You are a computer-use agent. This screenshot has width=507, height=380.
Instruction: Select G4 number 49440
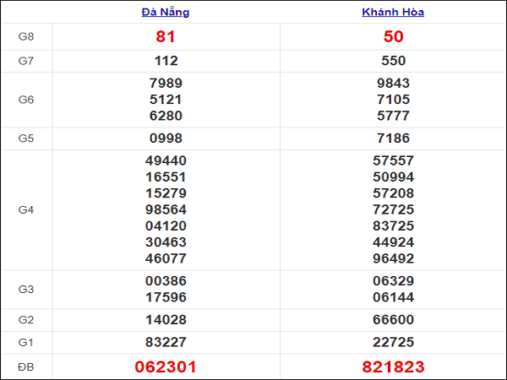(166, 161)
